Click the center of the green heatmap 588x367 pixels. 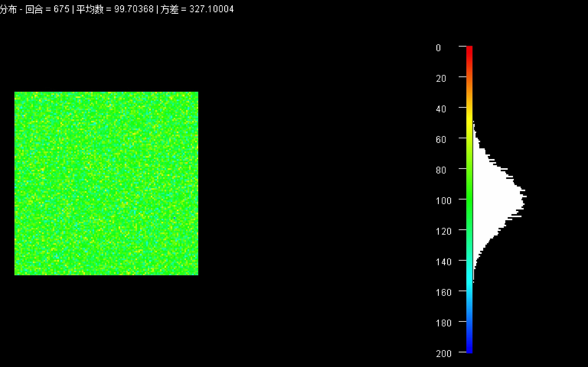point(106,183)
